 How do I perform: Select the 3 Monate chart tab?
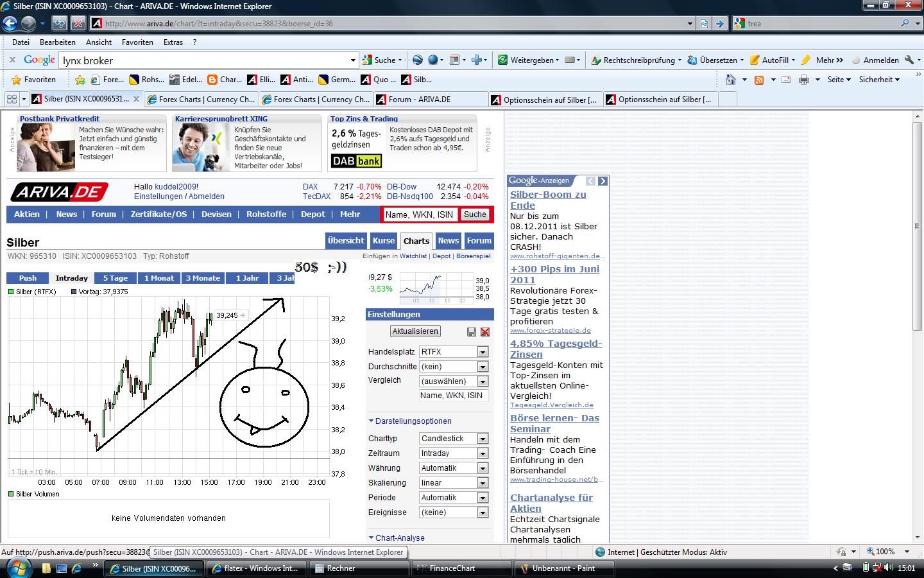[203, 278]
